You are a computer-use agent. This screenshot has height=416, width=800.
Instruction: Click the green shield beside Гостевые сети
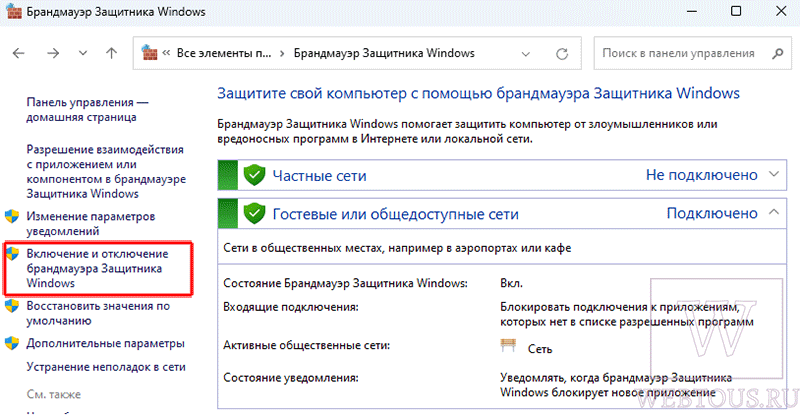tap(254, 213)
